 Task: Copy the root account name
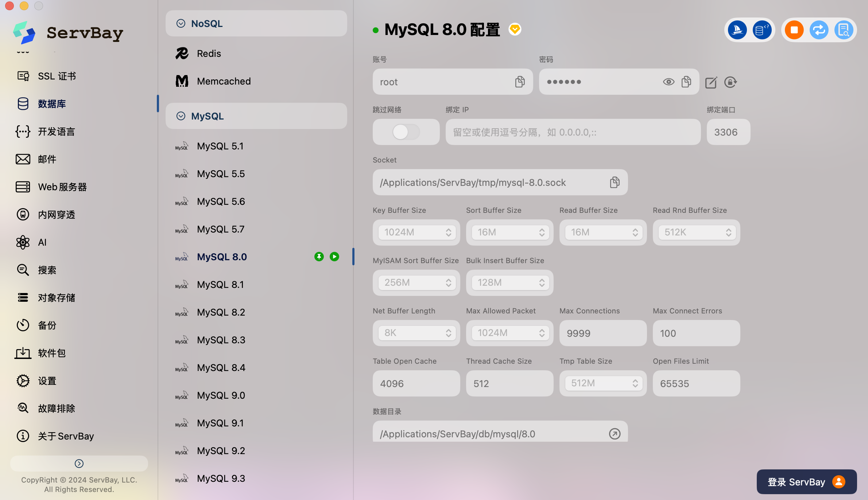pos(520,82)
